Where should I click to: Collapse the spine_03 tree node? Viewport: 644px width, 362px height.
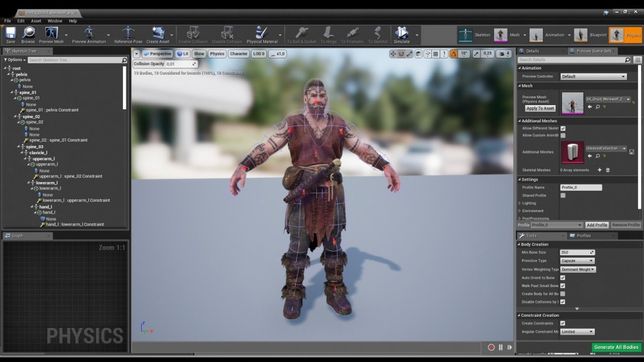pos(19,147)
